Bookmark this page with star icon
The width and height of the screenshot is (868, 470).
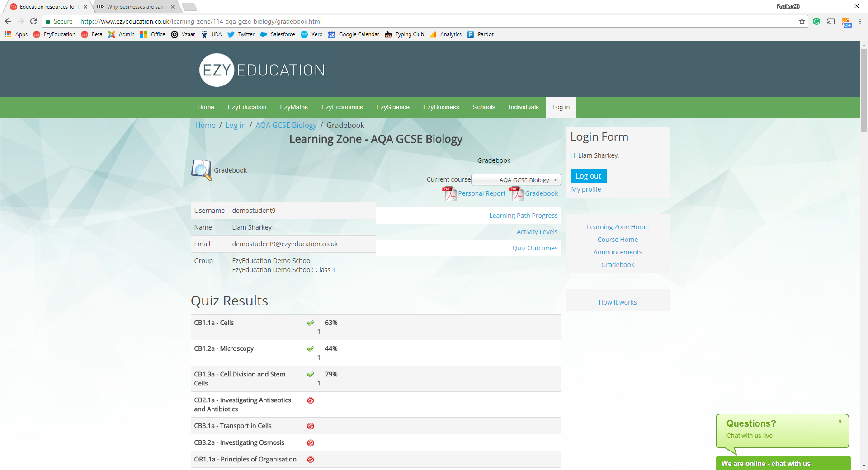pos(802,21)
